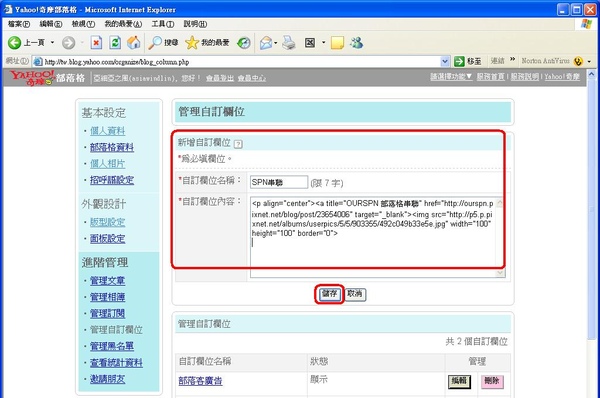The image size is (600, 398).
Task: Click the help question mark icon
Action: pos(238,144)
